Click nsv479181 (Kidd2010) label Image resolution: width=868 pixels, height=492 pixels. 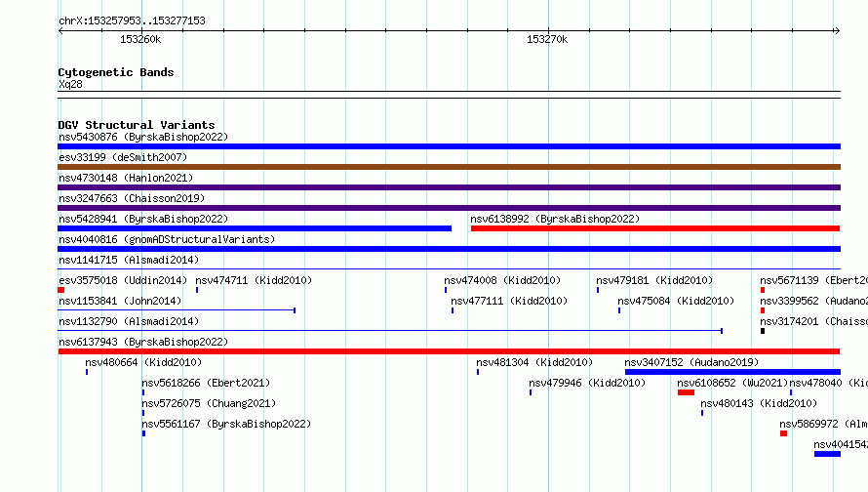654,280
